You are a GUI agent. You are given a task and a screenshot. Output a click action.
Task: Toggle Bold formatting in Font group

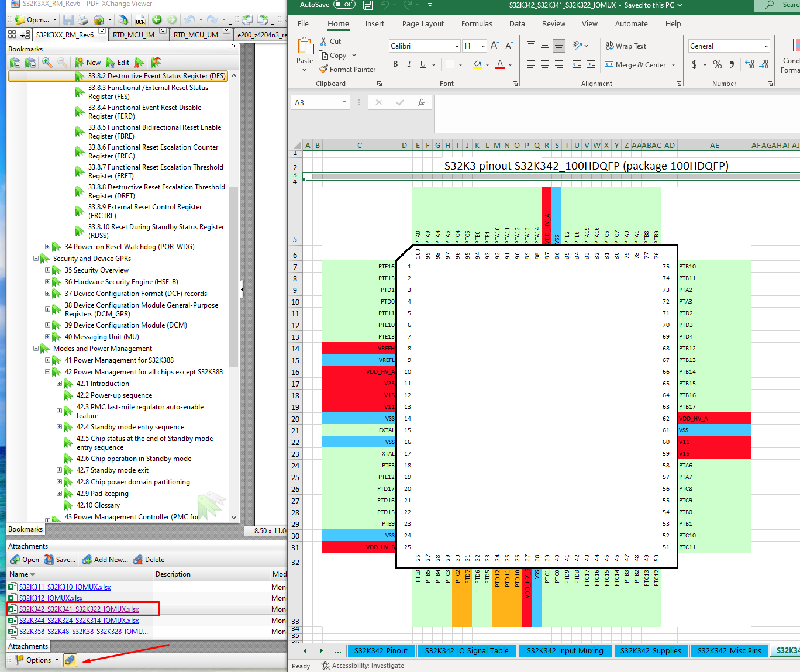(395, 64)
